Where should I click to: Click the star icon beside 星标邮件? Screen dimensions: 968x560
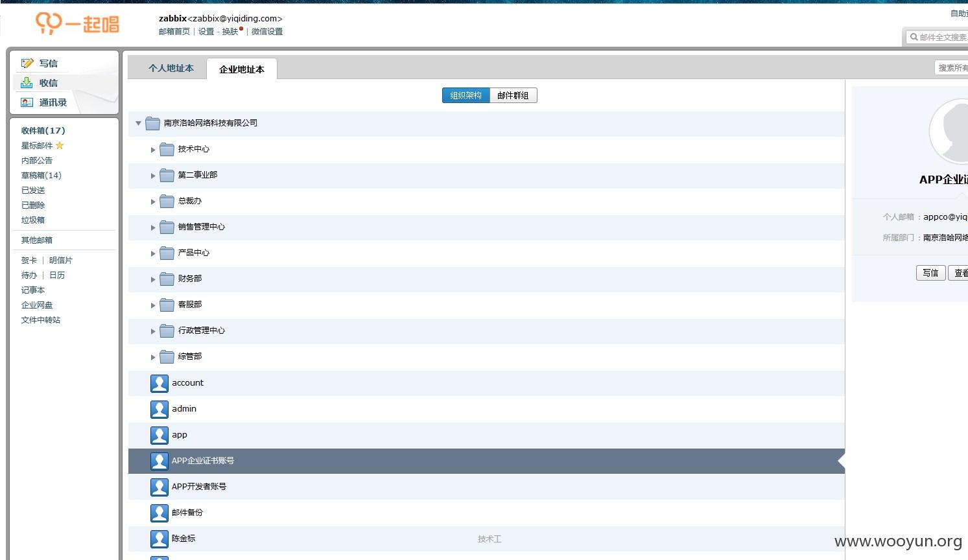(x=60, y=145)
